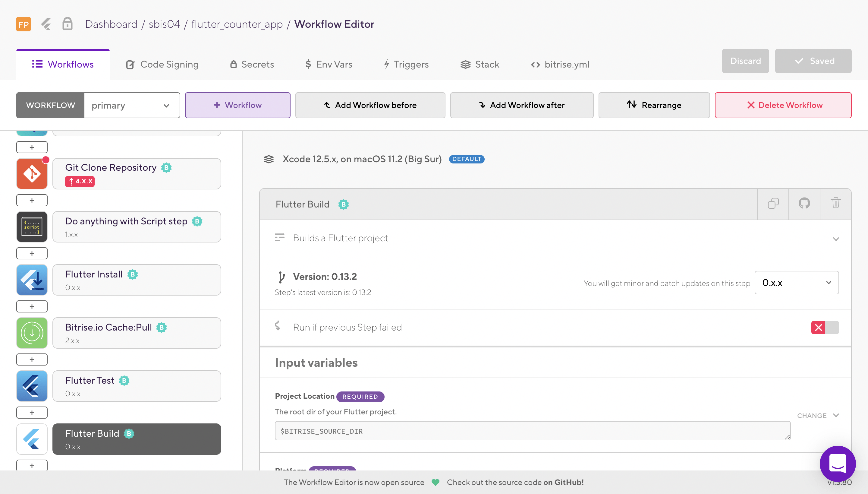Click the Delete Workflow button
Image resolution: width=868 pixels, height=494 pixels.
pyautogui.click(x=783, y=106)
